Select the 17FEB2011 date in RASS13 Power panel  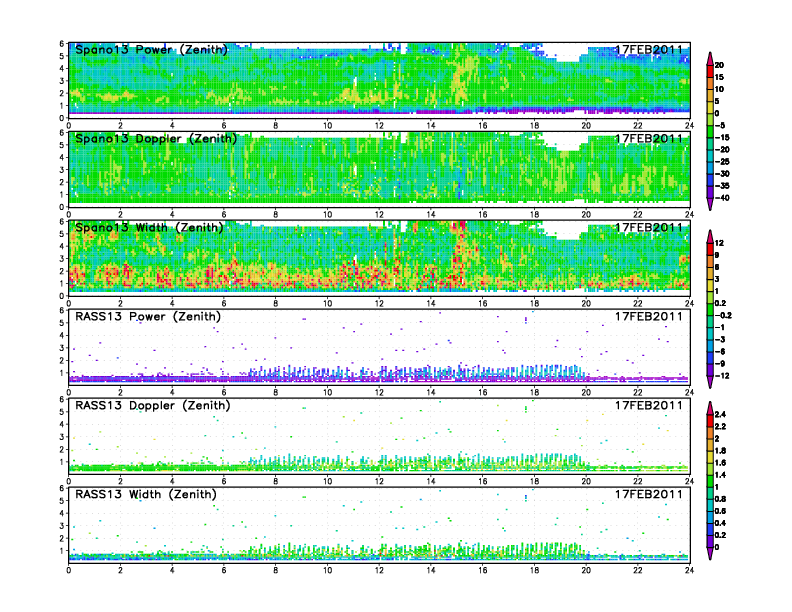pyautogui.click(x=649, y=317)
